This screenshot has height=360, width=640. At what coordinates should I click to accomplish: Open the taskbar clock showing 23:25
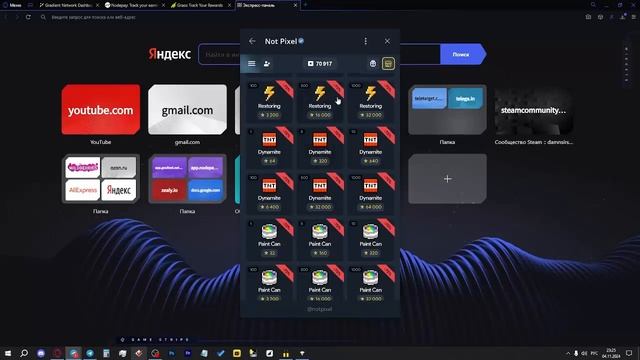coord(611,353)
